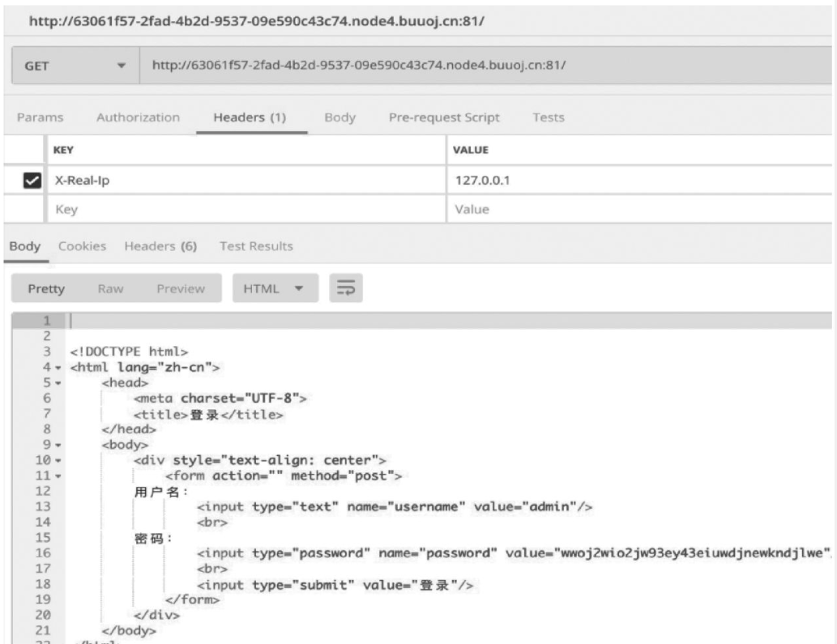This screenshot has width=837, height=644.
Task: Click the empty Value field
Action: tap(639, 209)
